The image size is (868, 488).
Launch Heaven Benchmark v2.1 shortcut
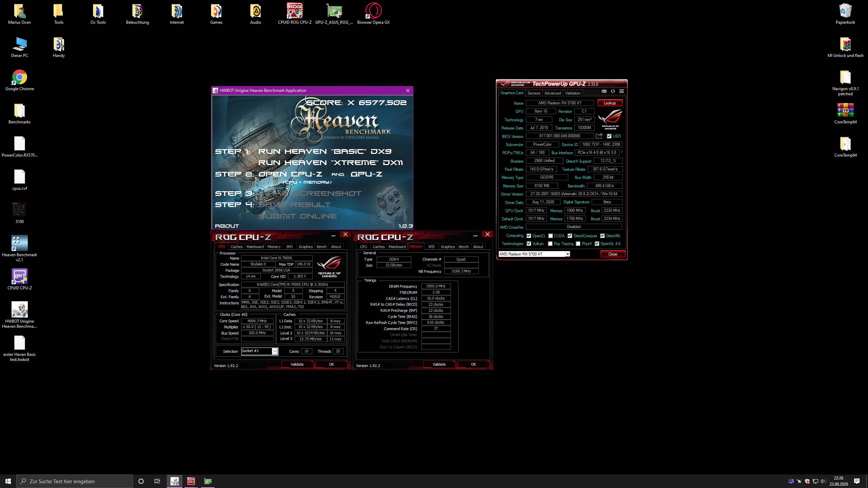[19, 244]
